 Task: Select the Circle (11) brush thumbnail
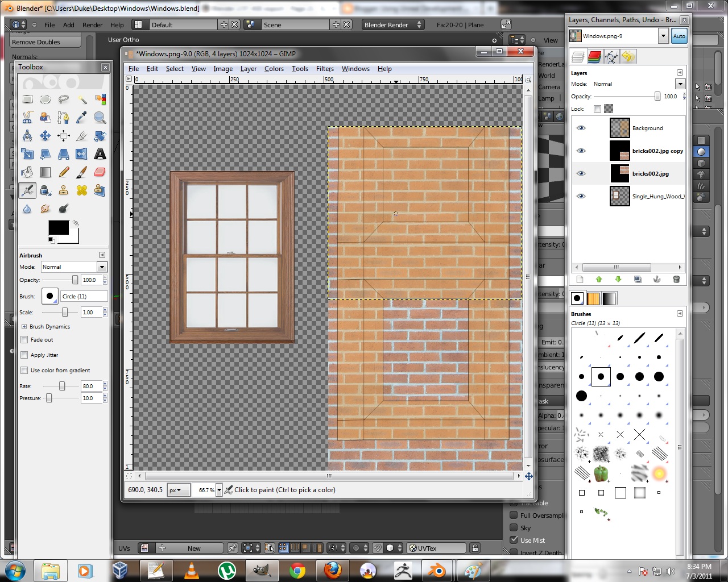click(601, 376)
